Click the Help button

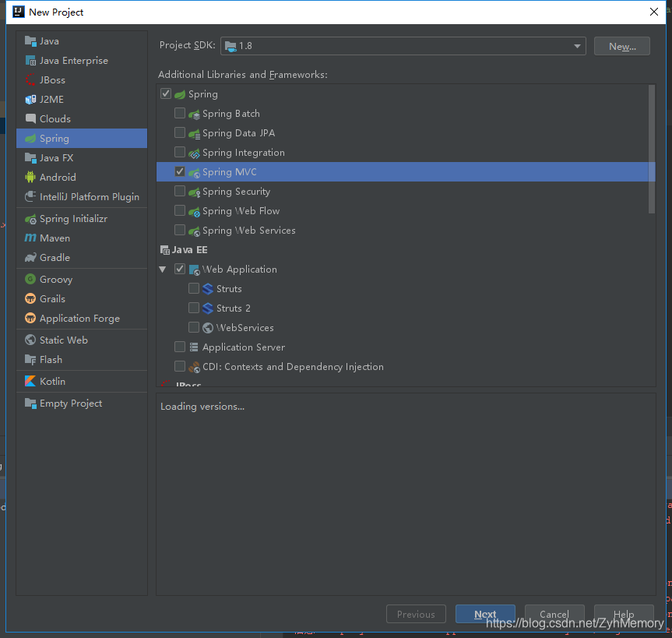(x=624, y=614)
